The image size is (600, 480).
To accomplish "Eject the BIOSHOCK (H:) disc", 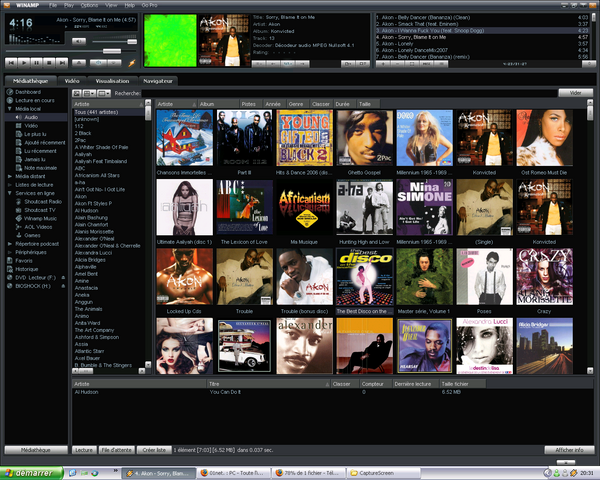I will pos(63,286).
